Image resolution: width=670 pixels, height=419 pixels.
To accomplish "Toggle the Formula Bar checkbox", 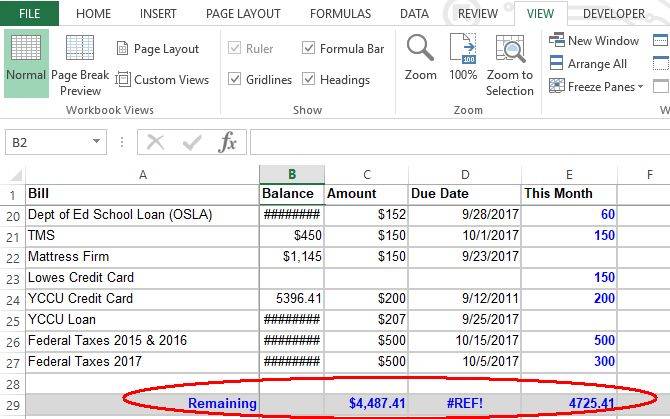I will click(x=308, y=48).
